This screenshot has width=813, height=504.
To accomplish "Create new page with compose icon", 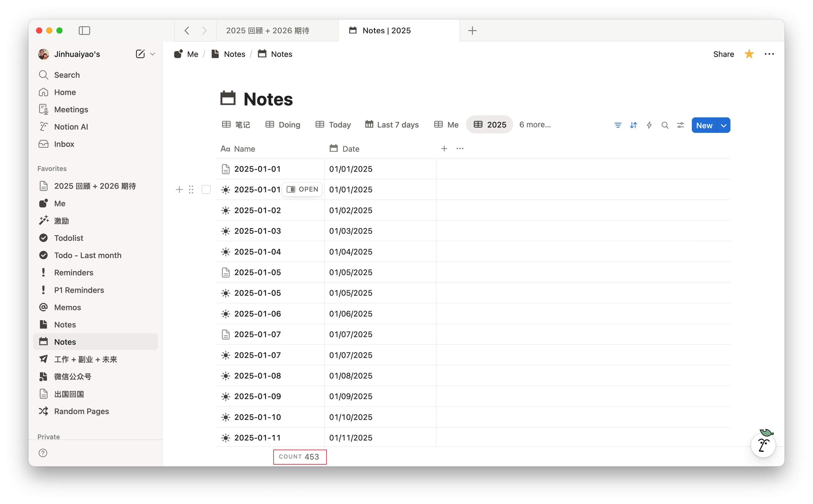I will (140, 54).
